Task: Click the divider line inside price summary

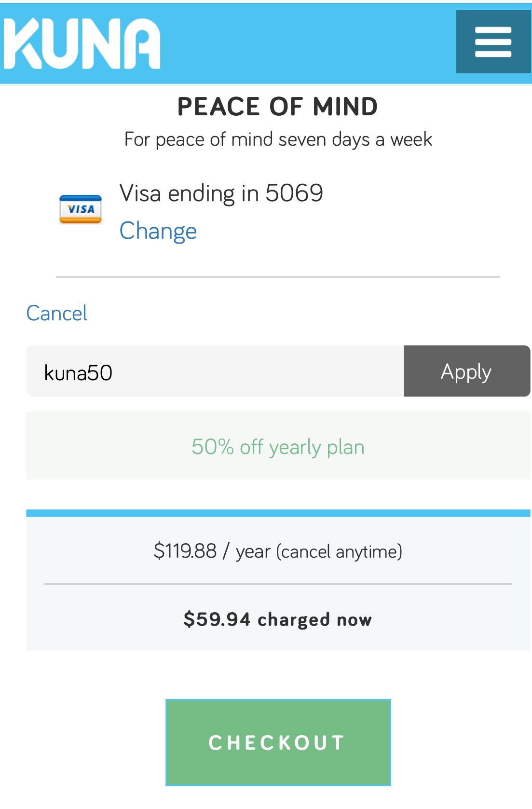Action: tap(278, 584)
